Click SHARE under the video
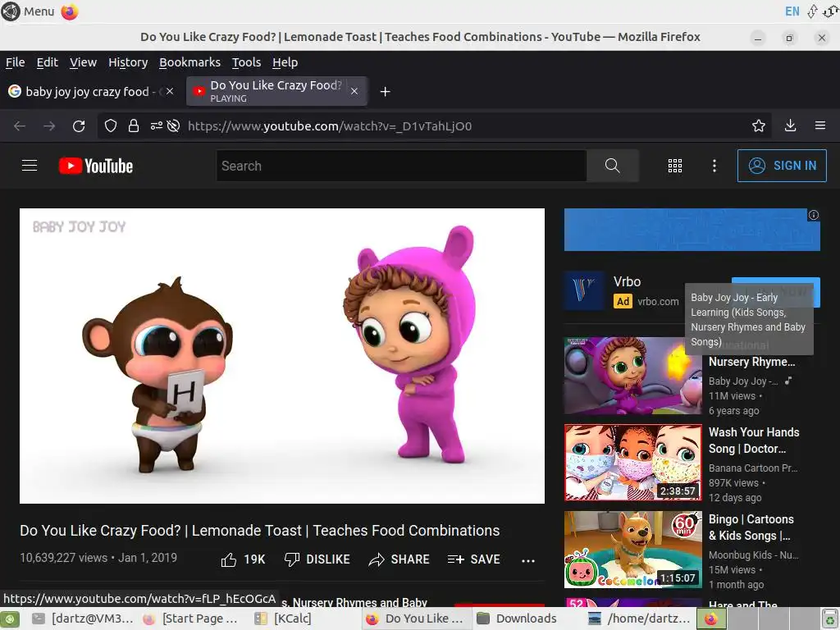The width and height of the screenshot is (840, 630). pyautogui.click(x=399, y=559)
